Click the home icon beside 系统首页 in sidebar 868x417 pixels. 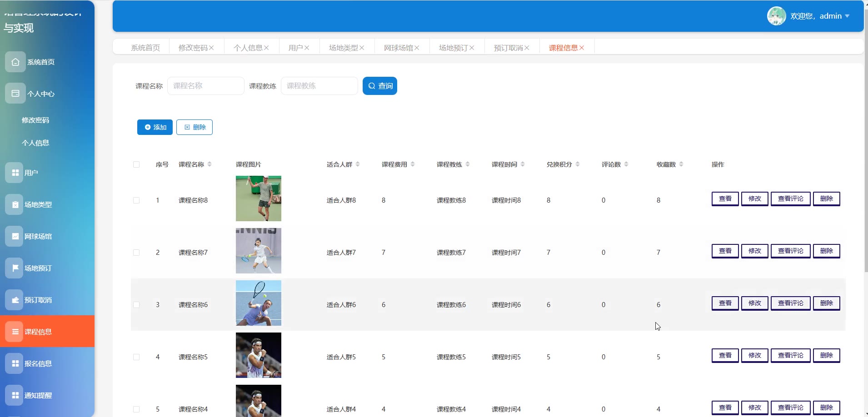[15, 62]
